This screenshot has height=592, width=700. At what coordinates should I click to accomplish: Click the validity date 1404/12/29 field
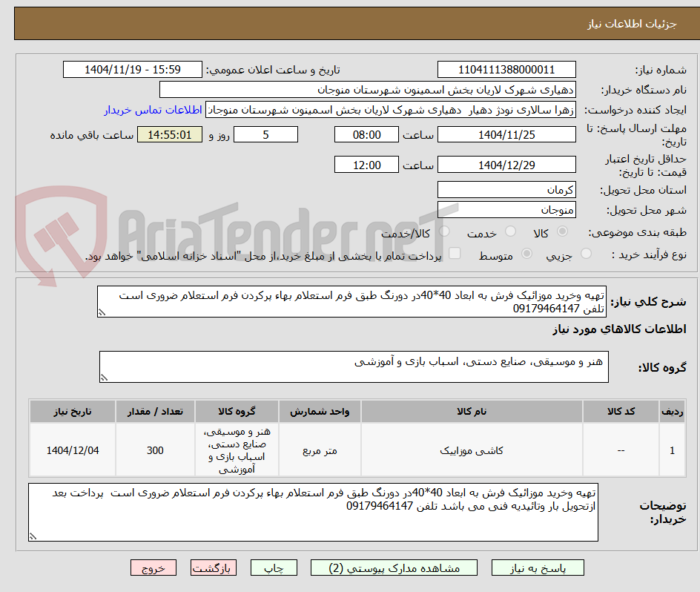coord(506,165)
